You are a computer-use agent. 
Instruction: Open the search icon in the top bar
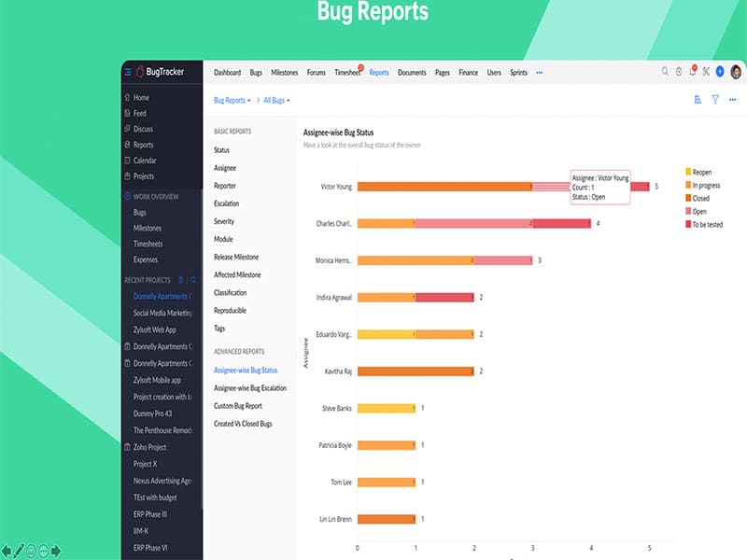click(665, 71)
